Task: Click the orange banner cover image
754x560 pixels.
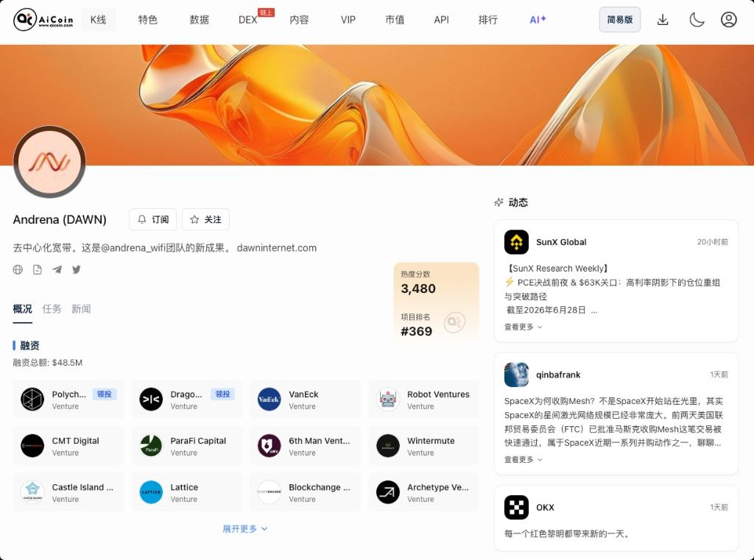Action: coord(377,105)
